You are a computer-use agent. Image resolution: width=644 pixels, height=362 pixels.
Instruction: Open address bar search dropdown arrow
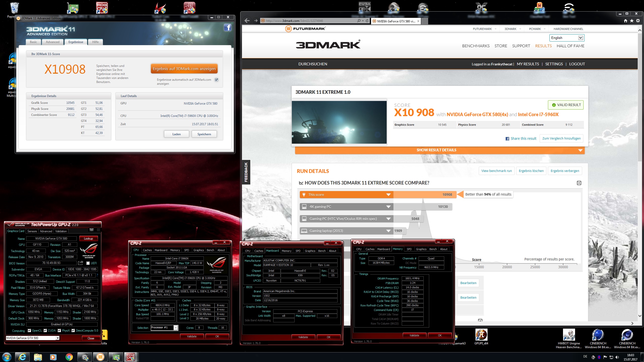click(x=363, y=21)
